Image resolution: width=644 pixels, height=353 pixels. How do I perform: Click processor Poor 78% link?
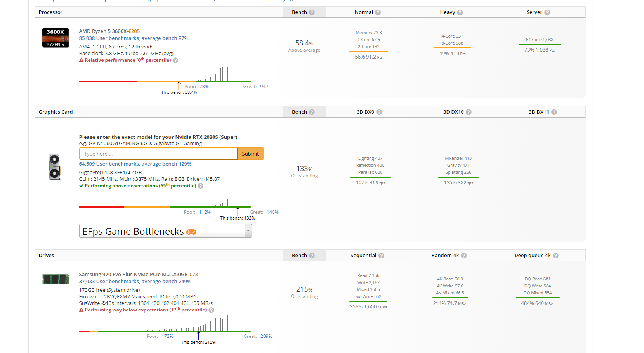[x=204, y=87]
